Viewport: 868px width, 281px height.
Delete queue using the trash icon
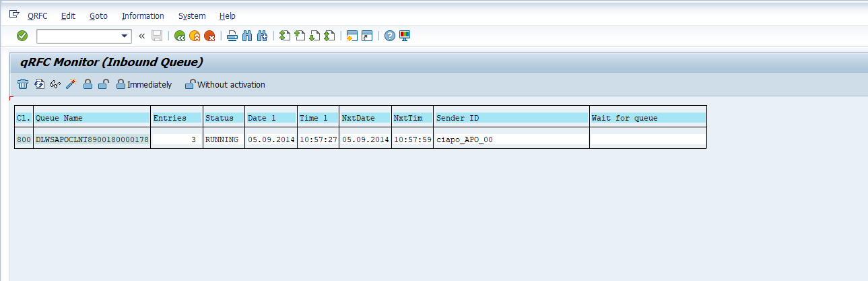click(x=23, y=84)
